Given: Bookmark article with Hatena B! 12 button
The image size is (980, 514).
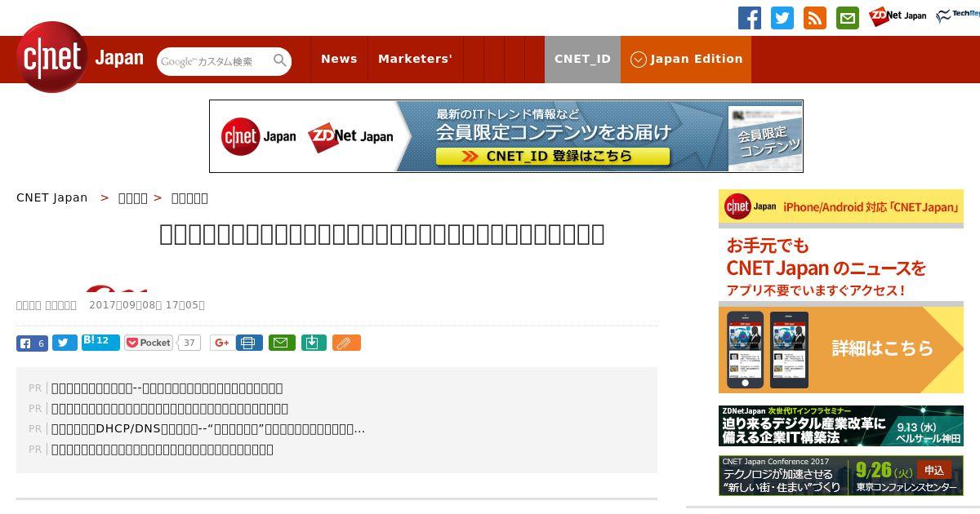Looking at the screenshot, I should pyautogui.click(x=100, y=342).
